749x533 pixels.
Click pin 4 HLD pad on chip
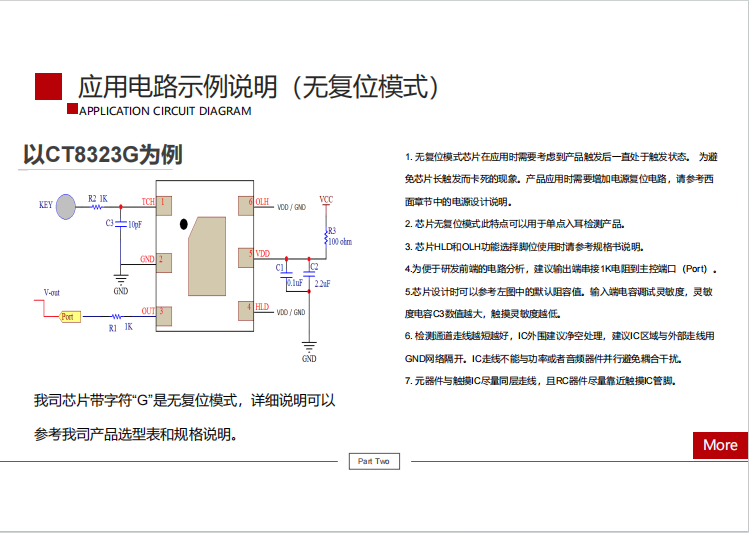[x=245, y=308]
